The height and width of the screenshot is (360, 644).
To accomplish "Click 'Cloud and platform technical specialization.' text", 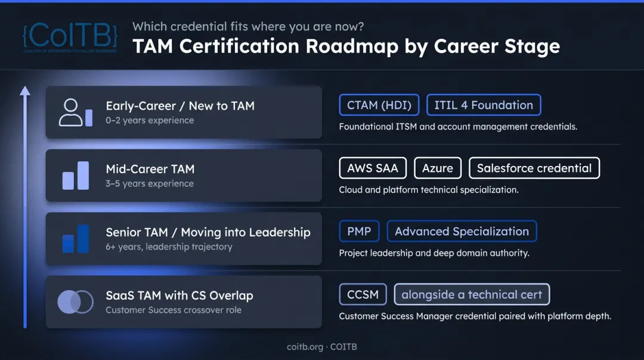I will tap(428, 190).
